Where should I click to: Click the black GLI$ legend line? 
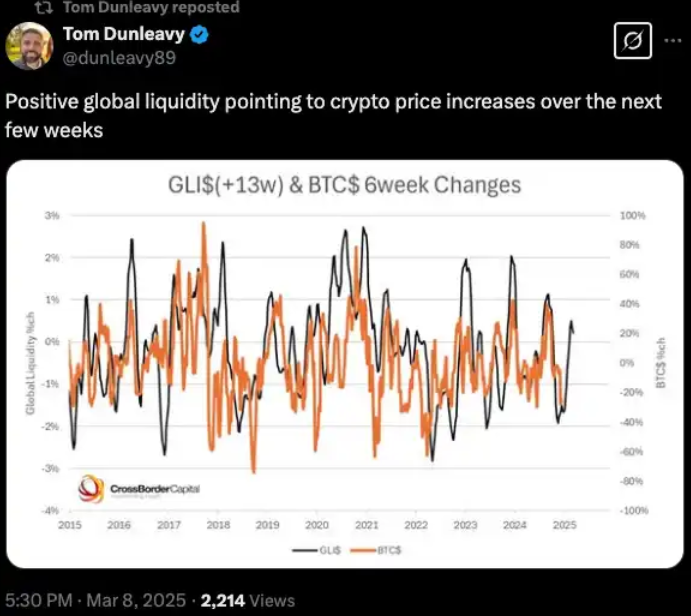click(x=305, y=550)
